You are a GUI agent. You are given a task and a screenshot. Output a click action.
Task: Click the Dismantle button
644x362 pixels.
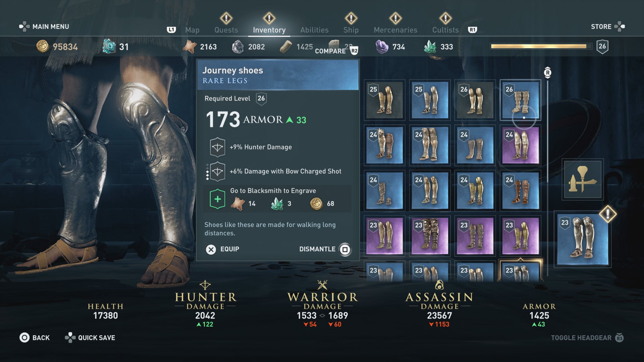(x=325, y=249)
